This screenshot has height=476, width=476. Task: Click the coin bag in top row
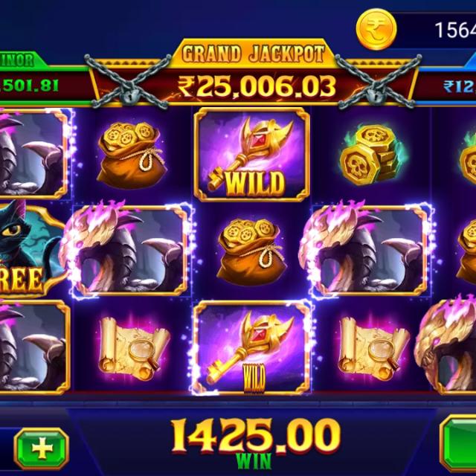coord(131,155)
